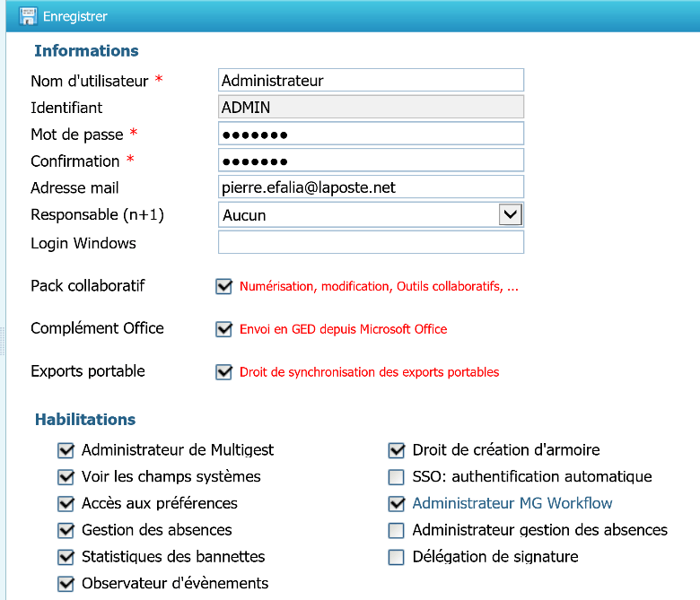This screenshot has width=700, height=600.
Task: Click the Enregistrer button label
Action: click(75, 16)
